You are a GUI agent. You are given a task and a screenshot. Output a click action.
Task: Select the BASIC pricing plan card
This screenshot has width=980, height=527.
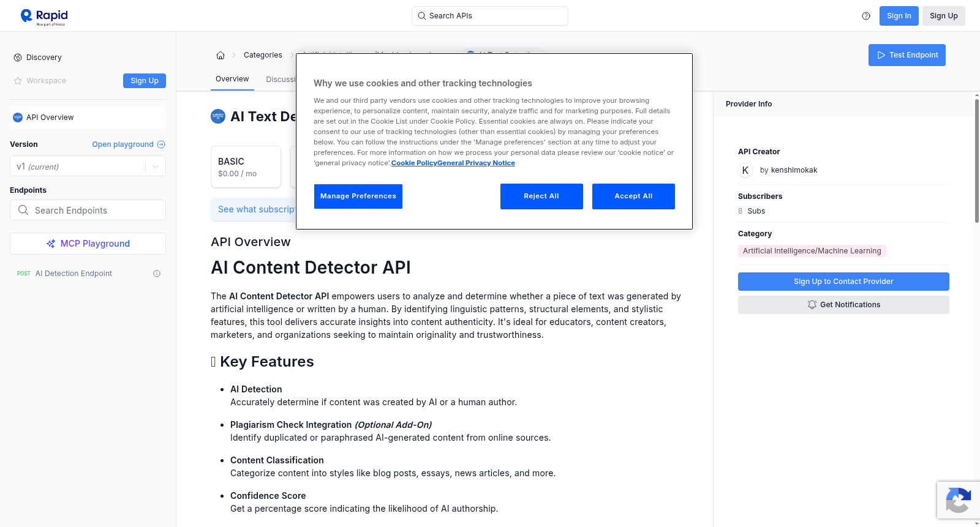[x=246, y=166]
